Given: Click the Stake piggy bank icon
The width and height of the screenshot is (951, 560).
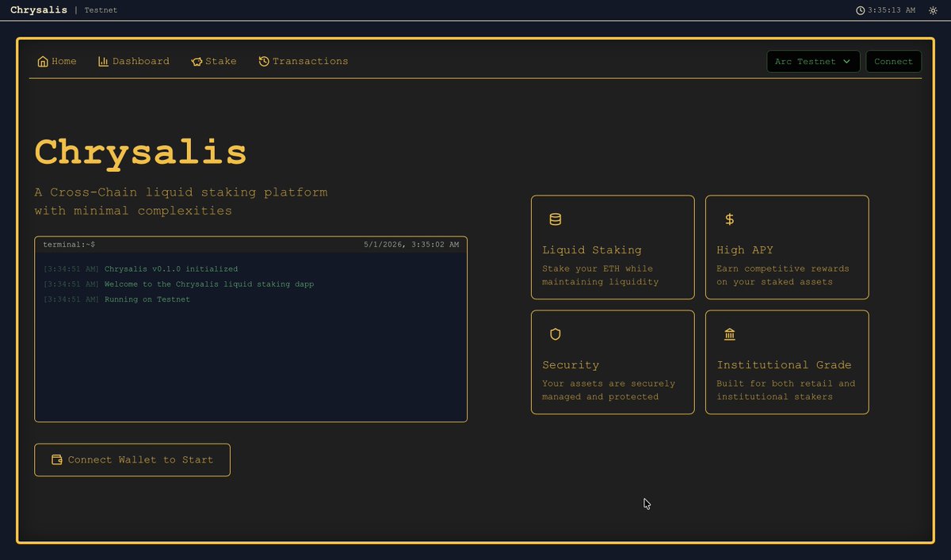Looking at the screenshot, I should 197,62.
